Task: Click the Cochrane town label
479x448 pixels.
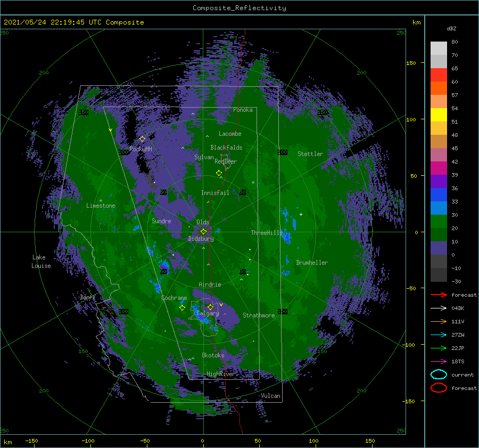Action: click(x=174, y=298)
